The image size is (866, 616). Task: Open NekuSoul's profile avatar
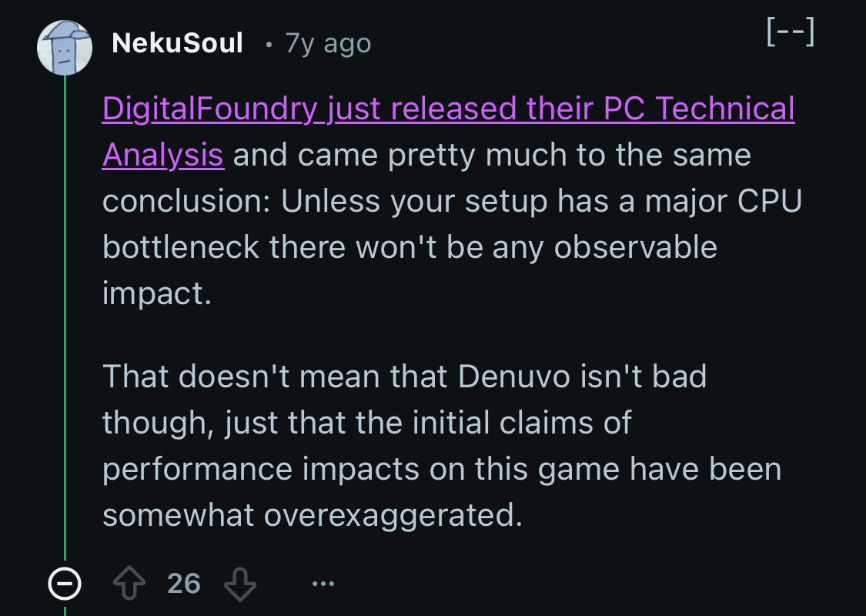pyautogui.click(x=65, y=47)
